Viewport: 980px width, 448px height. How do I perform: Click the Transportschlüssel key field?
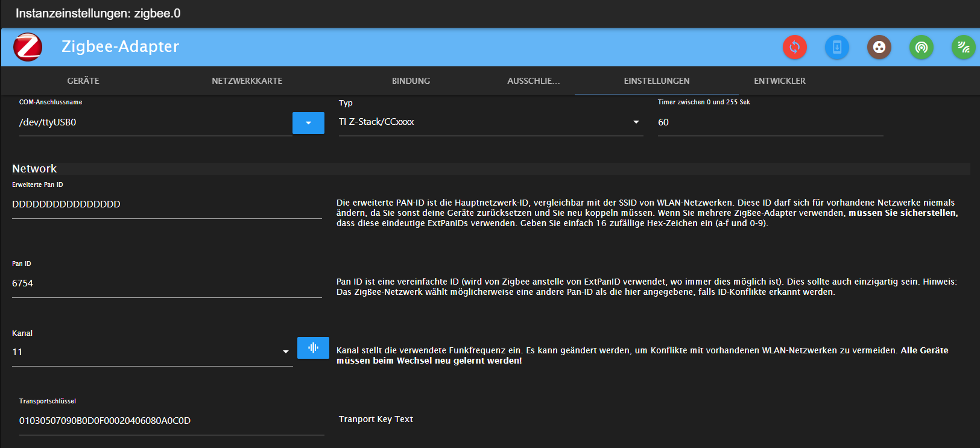172,421
